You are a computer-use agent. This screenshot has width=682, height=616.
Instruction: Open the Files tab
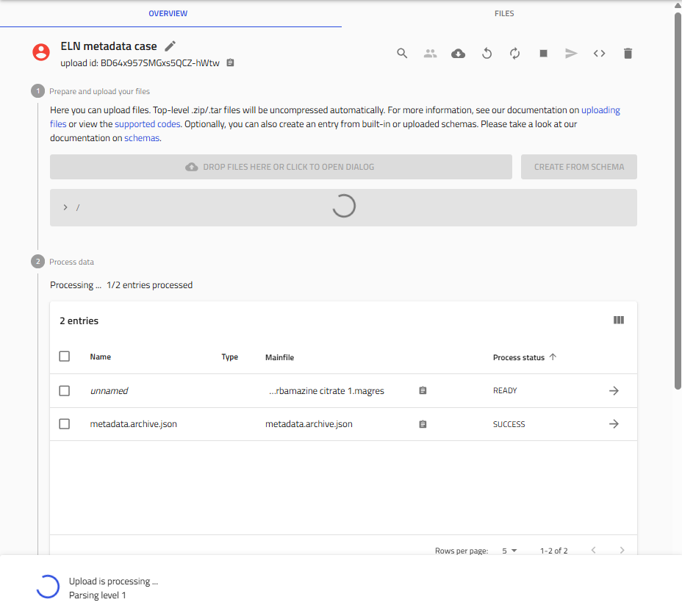tap(504, 13)
